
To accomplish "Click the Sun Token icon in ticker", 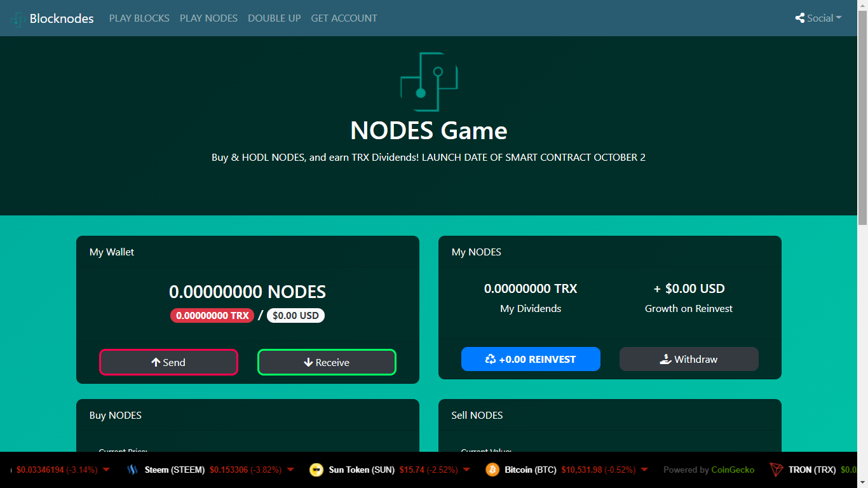I will (316, 470).
